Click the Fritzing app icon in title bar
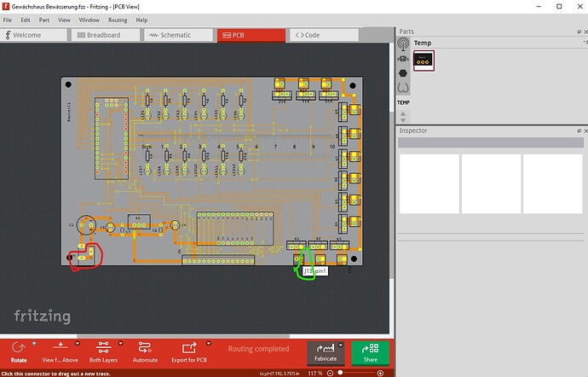Viewport: 588px width, 377px height. point(6,6)
